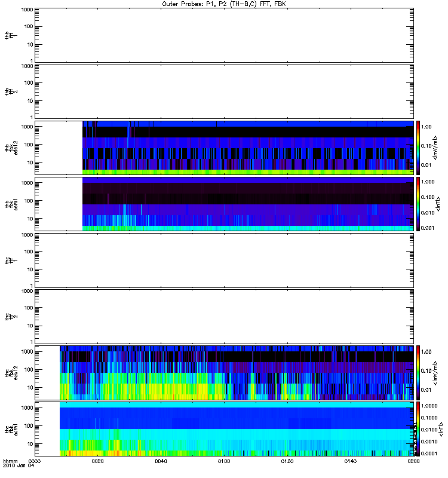Viewport: 448px width, 478px height.
Task: Click the 1000 y-axis tick on thc fbk scm1 panel
Action: pos(27,408)
